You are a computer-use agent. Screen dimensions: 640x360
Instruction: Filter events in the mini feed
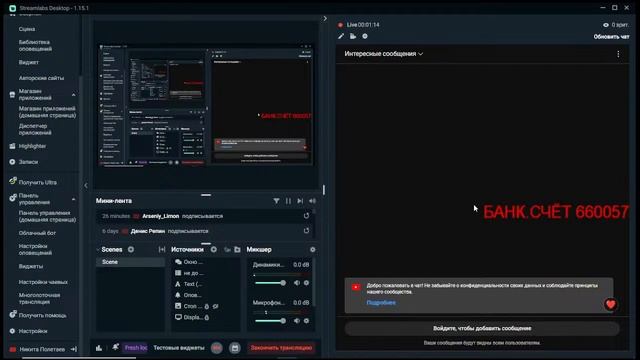(276, 201)
